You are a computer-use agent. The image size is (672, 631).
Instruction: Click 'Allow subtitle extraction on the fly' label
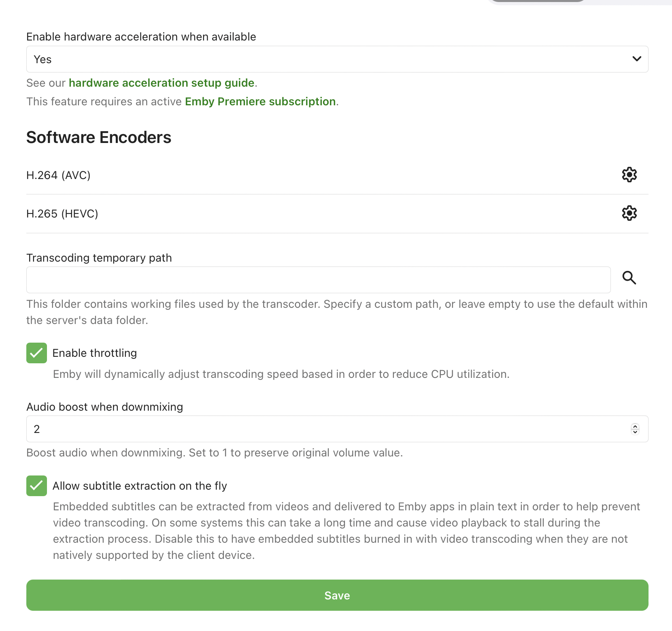140,486
